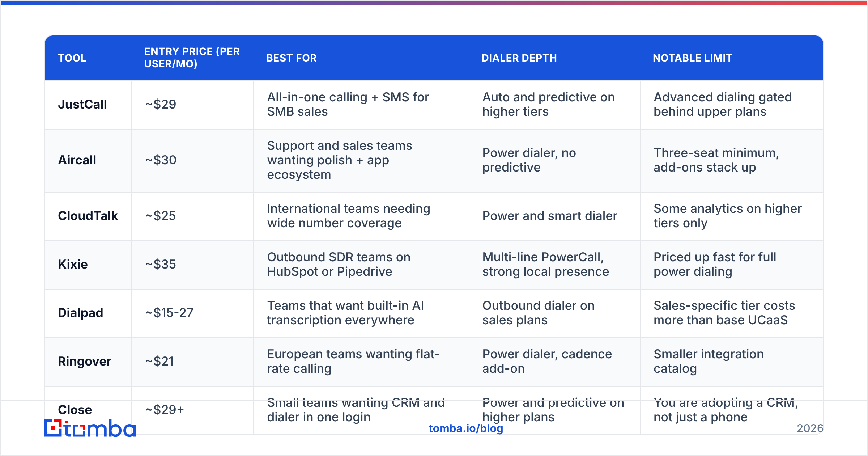Select the DIALER DEPTH column header

click(x=519, y=58)
